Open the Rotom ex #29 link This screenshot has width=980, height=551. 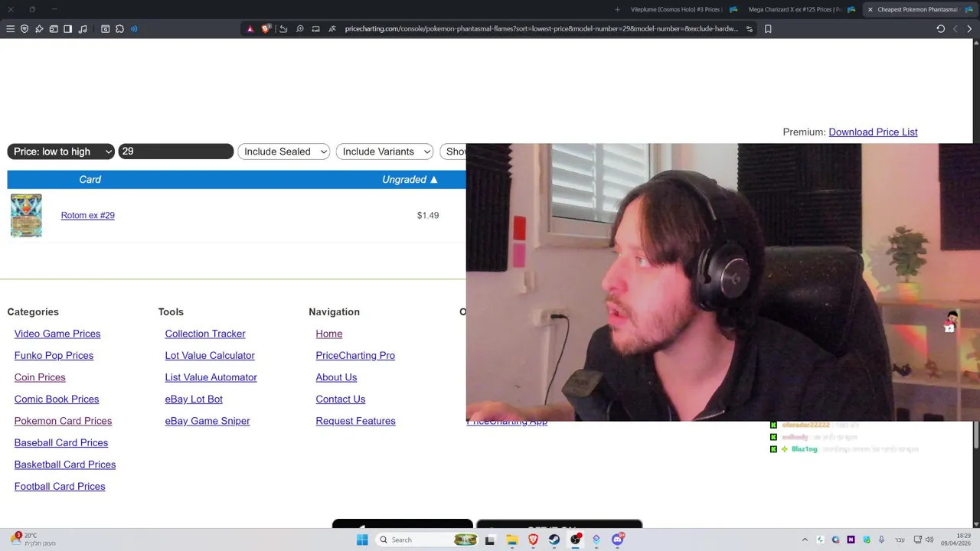click(87, 215)
